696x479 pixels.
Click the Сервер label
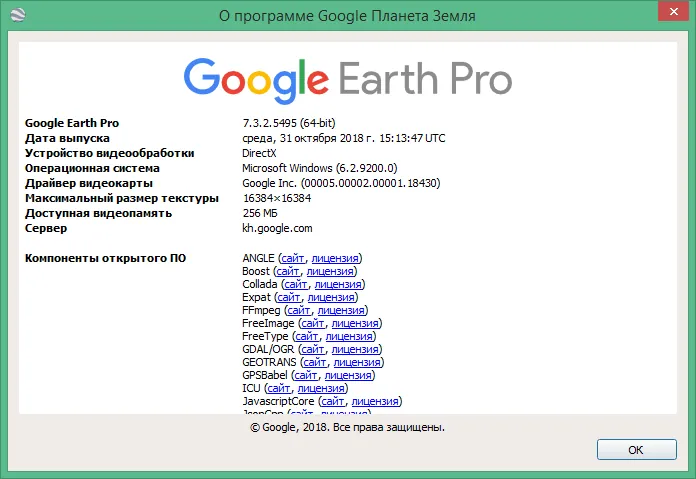coord(46,228)
